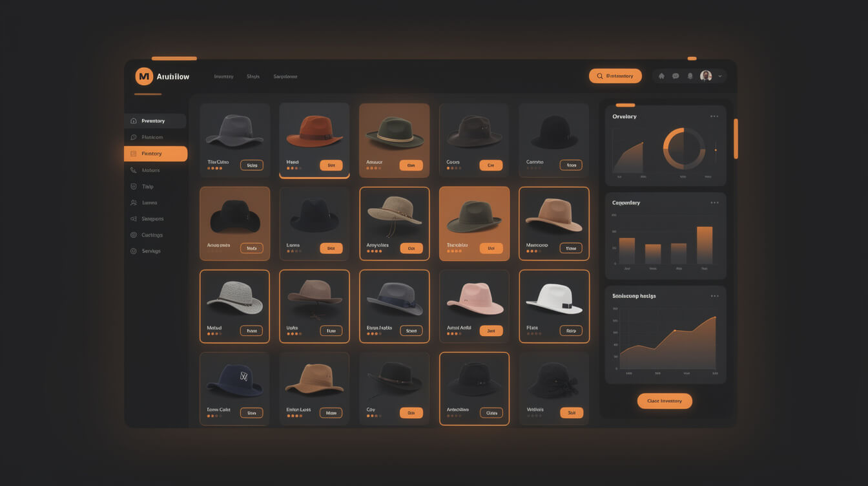Expand the dropdown chevron beside the user avatar
This screenshot has width=868, height=486.
pyautogui.click(x=719, y=76)
